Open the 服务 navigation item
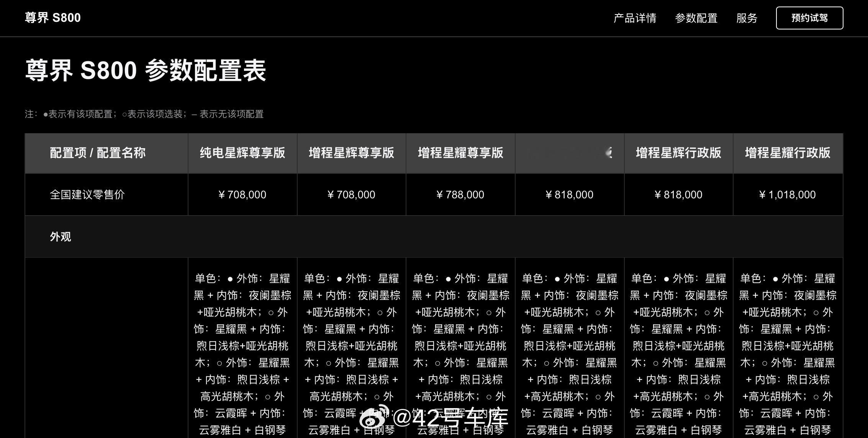The image size is (868, 438). (747, 18)
